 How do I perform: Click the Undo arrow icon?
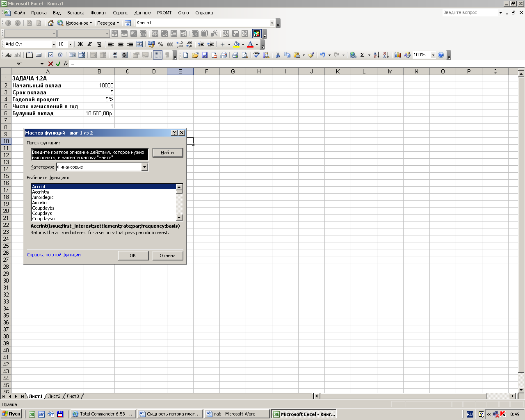point(323,55)
